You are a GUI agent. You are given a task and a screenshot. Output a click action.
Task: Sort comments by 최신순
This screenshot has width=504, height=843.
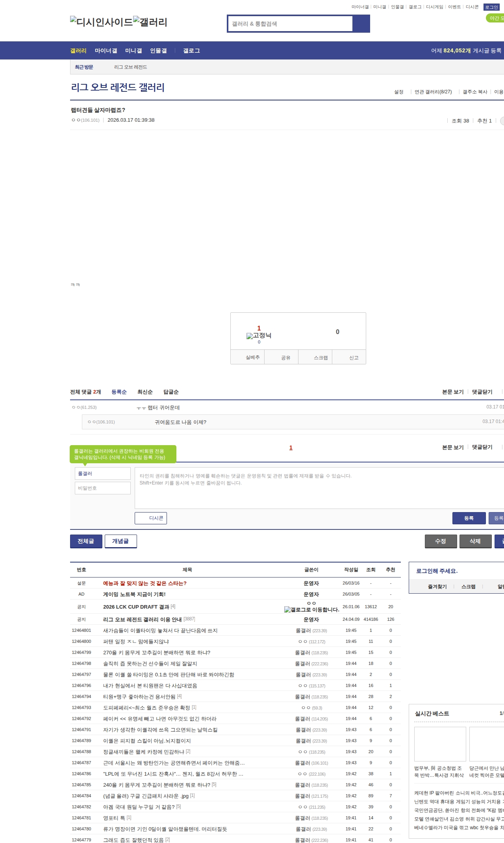[145, 392]
